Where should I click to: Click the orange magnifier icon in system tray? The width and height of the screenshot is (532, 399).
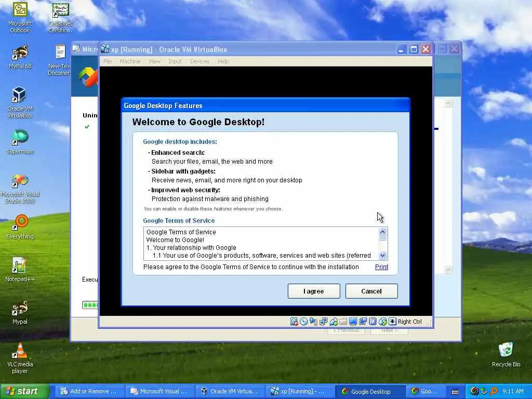coord(494,391)
